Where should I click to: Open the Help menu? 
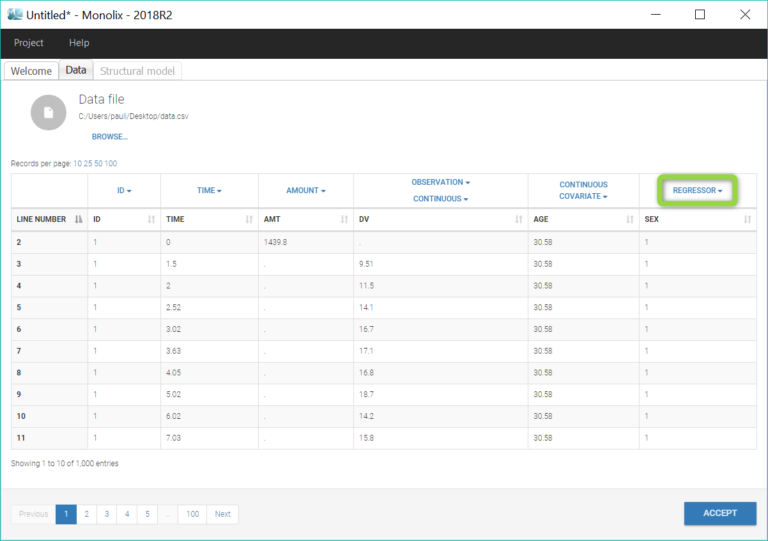point(79,43)
